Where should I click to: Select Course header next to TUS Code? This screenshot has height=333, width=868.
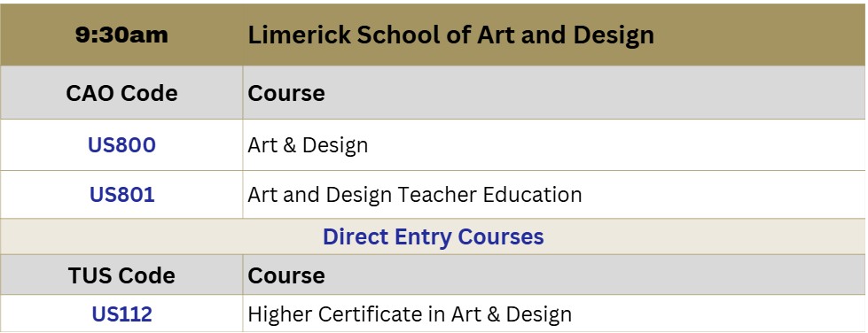point(286,275)
